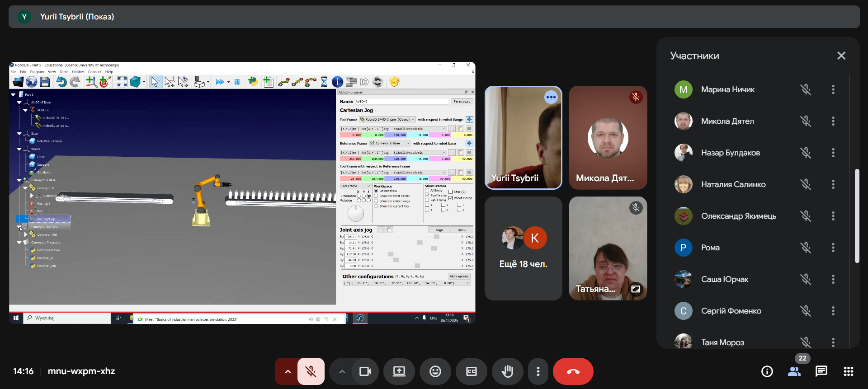Expand video settings arrow beside camera
The width and height of the screenshot is (868, 389).
(342, 371)
